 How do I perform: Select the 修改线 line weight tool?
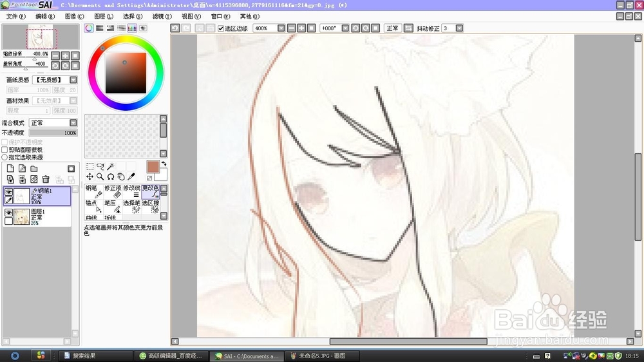click(x=131, y=191)
